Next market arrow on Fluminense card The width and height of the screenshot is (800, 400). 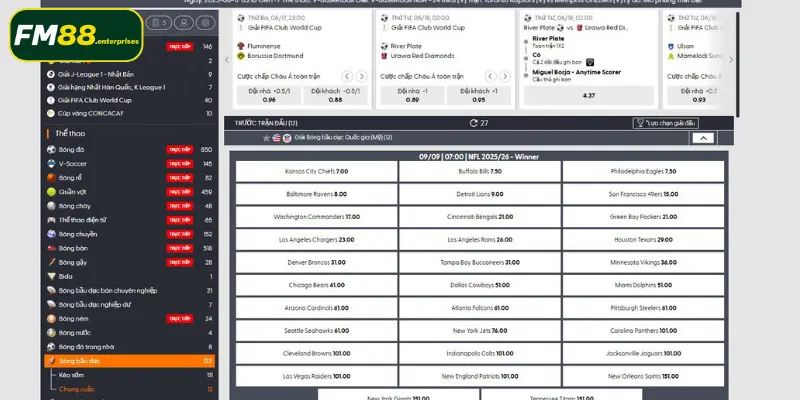[362, 77]
